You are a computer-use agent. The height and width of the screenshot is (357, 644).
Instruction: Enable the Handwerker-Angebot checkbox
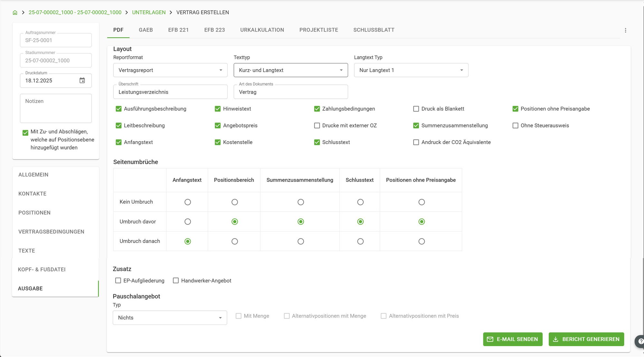tap(176, 280)
